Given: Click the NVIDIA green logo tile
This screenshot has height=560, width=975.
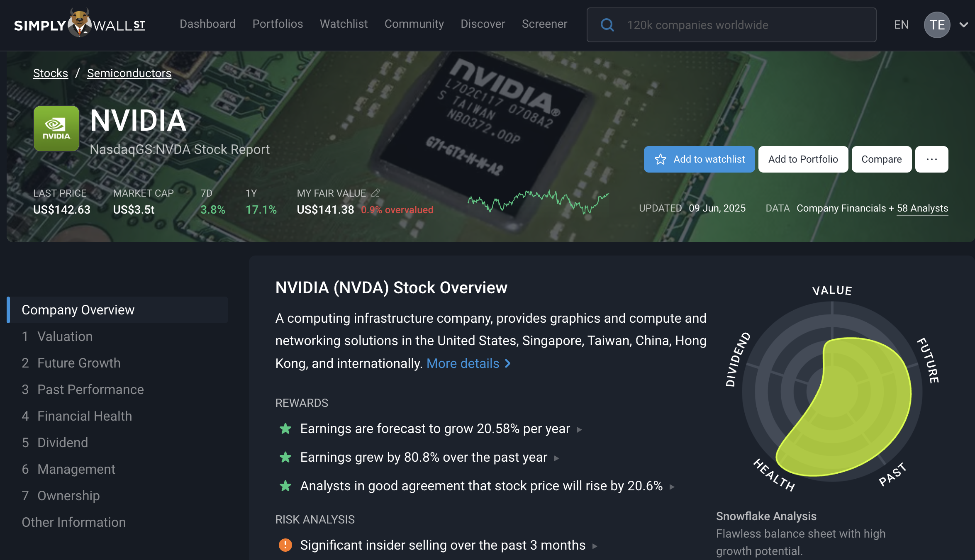Looking at the screenshot, I should click(x=56, y=129).
